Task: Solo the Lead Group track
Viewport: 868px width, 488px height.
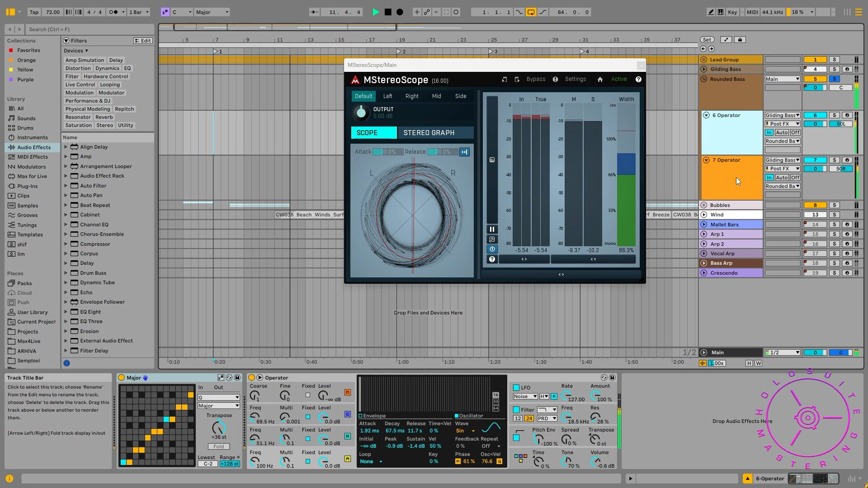Action: (834, 60)
